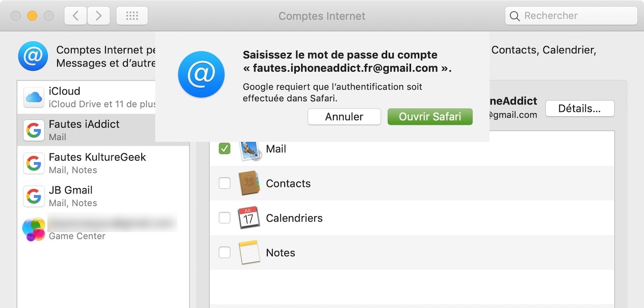Click the Mail app icon
This screenshot has width=644, height=308.
[250, 149]
